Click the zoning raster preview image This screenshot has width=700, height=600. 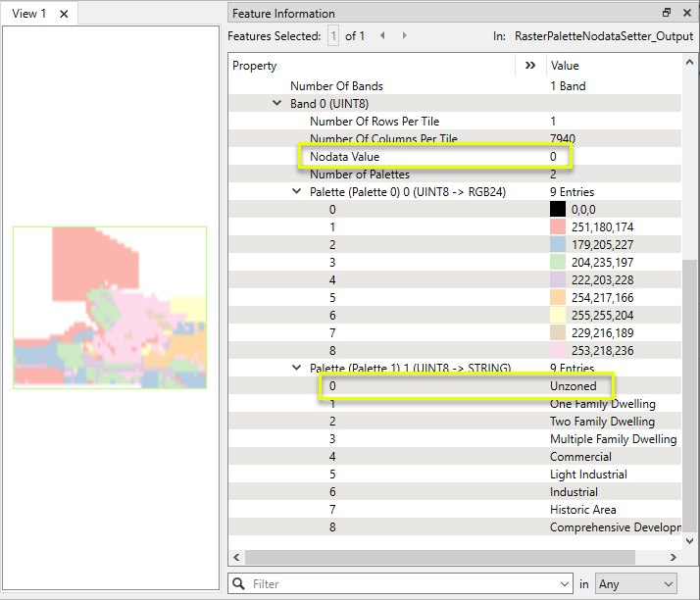110,308
